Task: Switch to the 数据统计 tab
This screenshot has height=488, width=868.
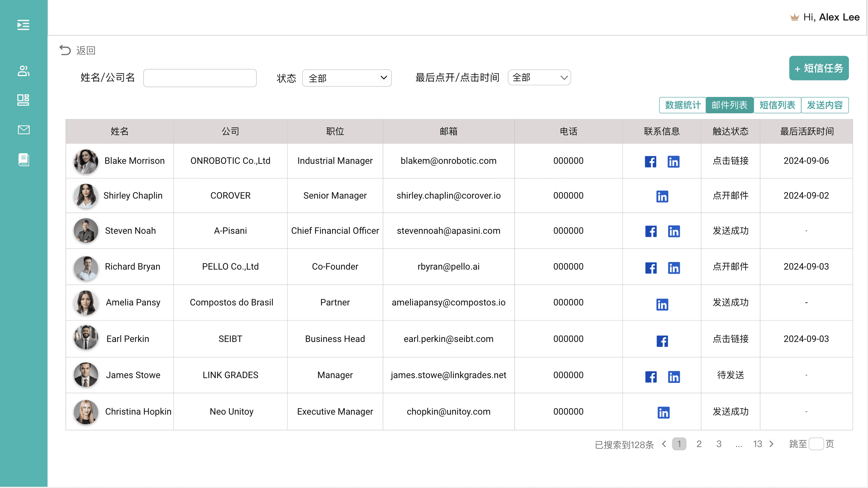Action: tap(683, 105)
